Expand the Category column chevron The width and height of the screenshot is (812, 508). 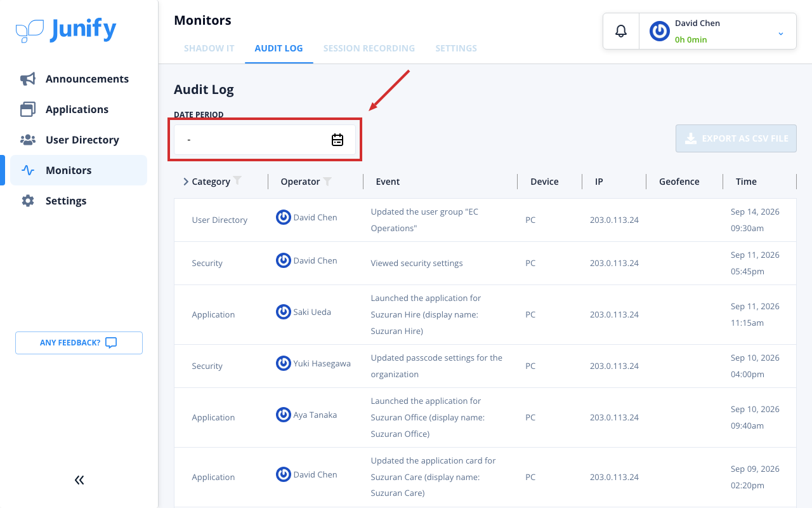pyautogui.click(x=186, y=182)
